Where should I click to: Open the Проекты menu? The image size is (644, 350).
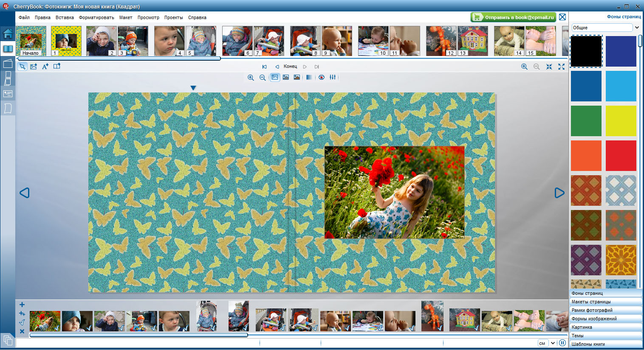[174, 17]
